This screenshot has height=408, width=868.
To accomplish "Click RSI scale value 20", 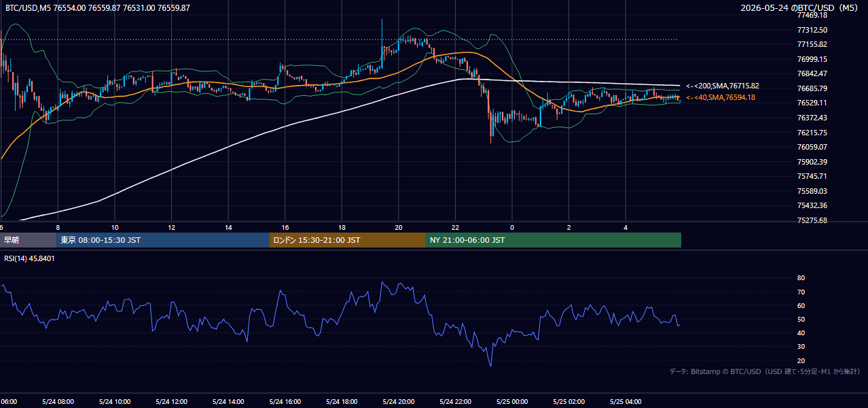I will (801, 360).
